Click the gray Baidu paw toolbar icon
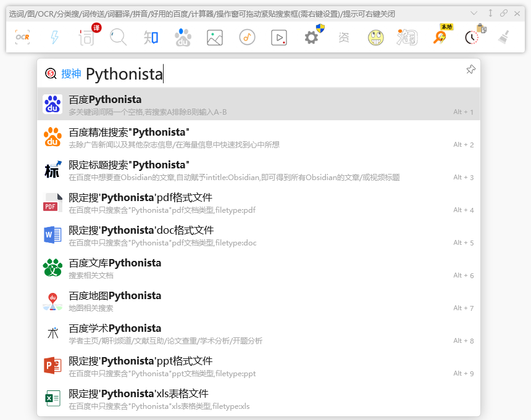The width and height of the screenshot is (531, 420). (x=183, y=37)
